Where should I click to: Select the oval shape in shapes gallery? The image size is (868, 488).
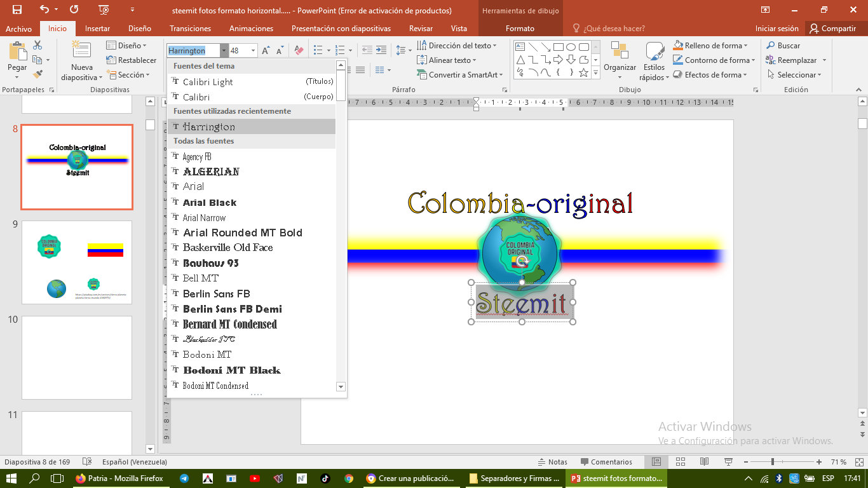pos(571,47)
